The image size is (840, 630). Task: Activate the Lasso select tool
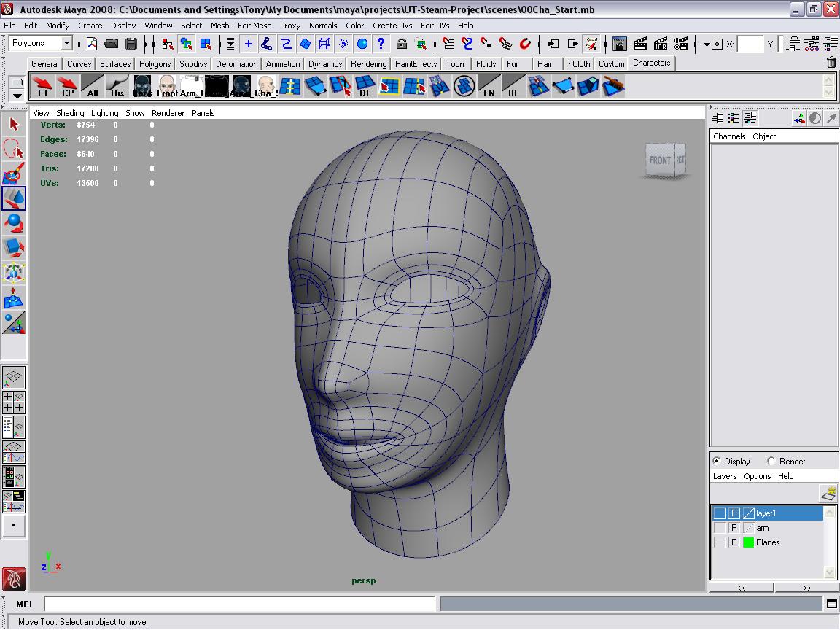pyautogui.click(x=14, y=149)
